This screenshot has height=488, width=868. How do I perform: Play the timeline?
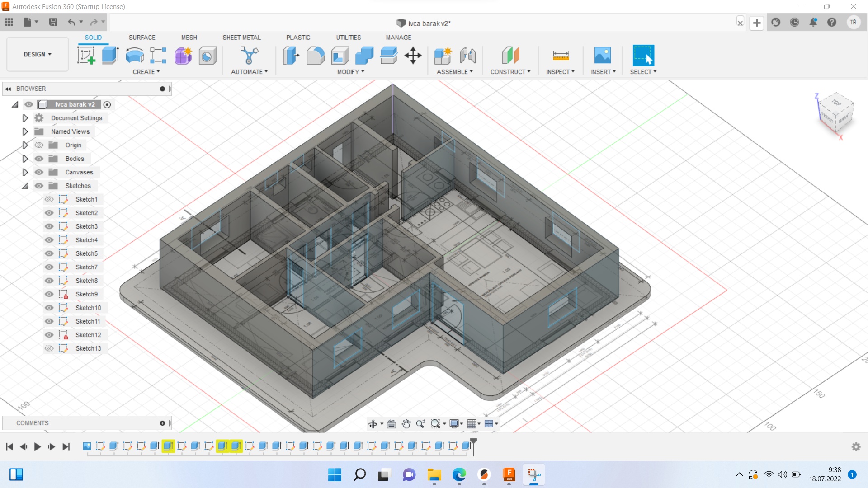point(38,447)
